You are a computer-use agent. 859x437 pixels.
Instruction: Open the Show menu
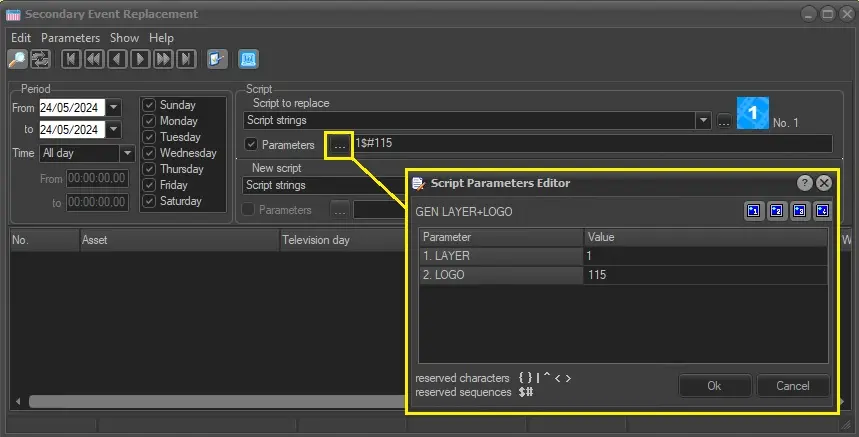tap(124, 38)
